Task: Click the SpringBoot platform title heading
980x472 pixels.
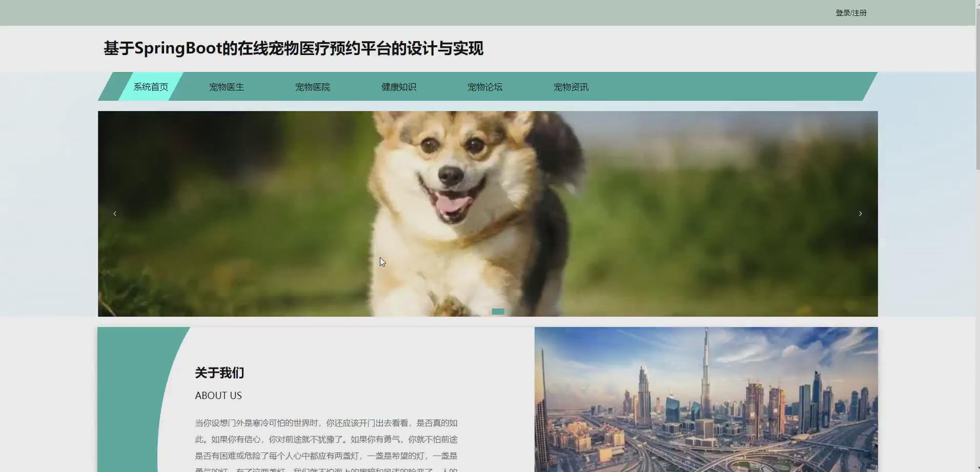Action: pos(293,48)
